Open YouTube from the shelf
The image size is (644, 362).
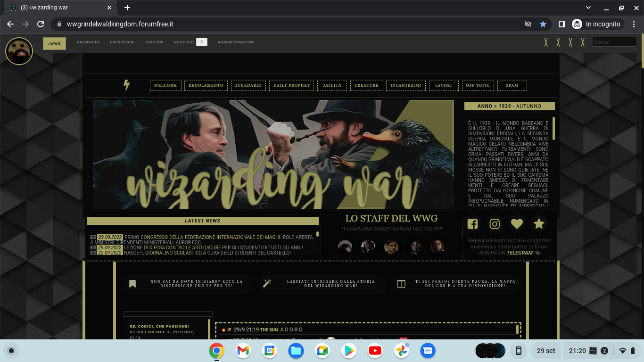375,351
